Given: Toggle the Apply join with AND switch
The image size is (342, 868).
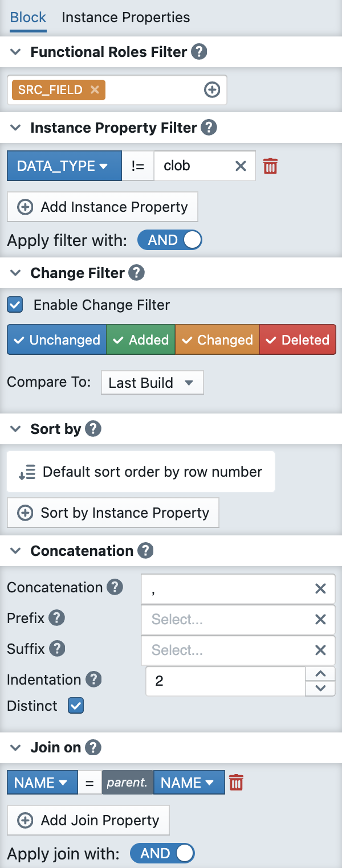Looking at the screenshot, I should click(162, 854).
